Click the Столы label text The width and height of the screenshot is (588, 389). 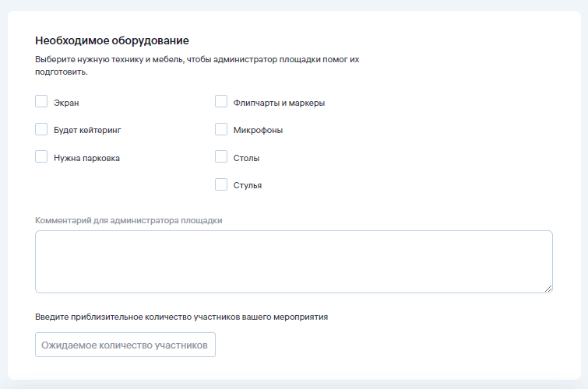tap(246, 158)
